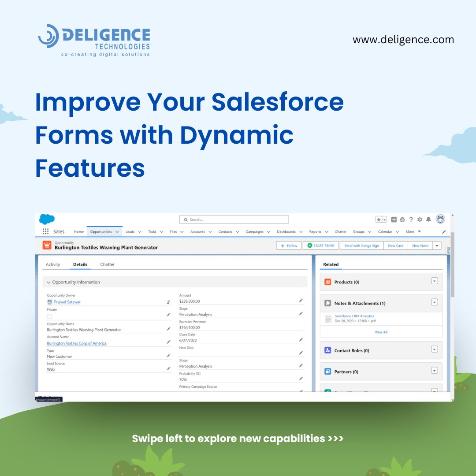Switch to the record Chatter tab
This screenshot has height=476, width=476.
coord(107,264)
